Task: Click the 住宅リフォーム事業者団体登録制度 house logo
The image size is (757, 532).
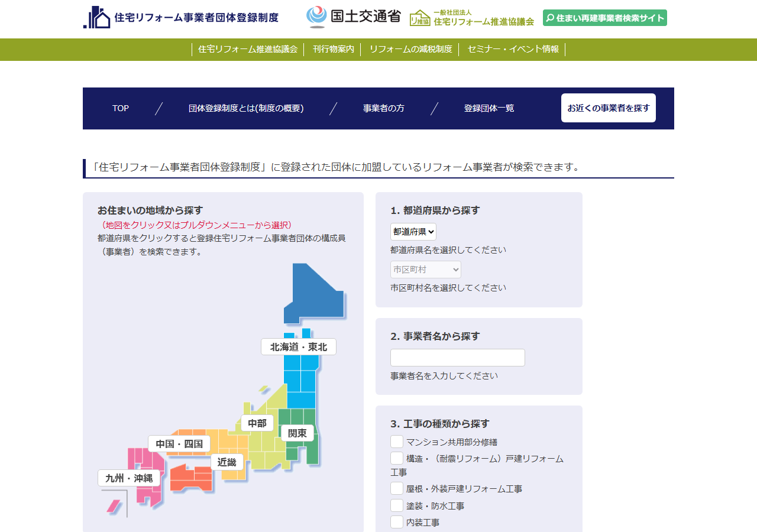Action: (181, 18)
